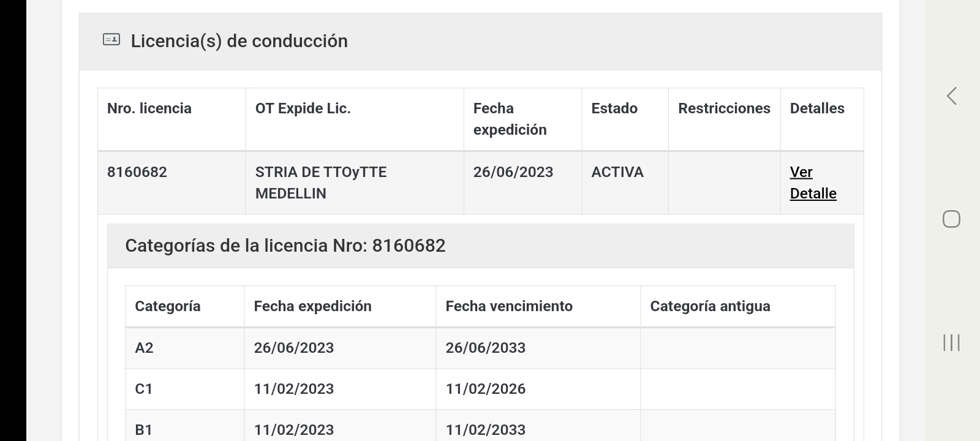Click Categorías de la licencia heading

pyautogui.click(x=285, y=246)
